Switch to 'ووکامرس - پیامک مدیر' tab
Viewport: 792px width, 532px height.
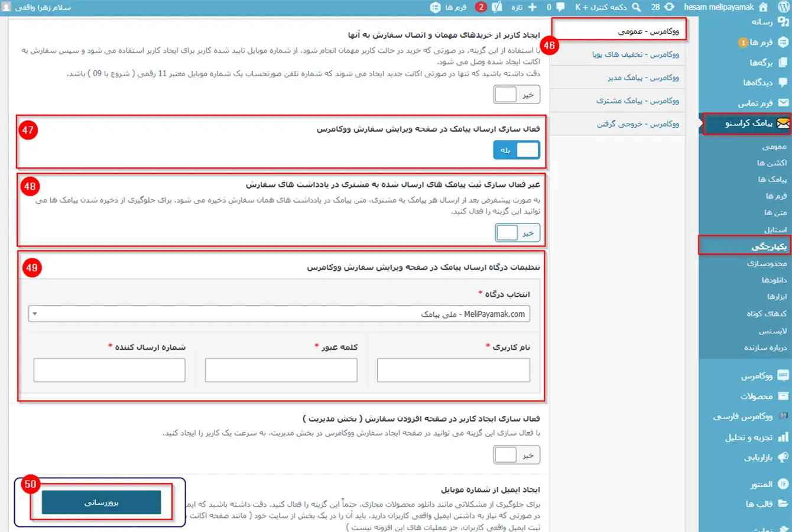pyautogui.click(x=618, y=77)
